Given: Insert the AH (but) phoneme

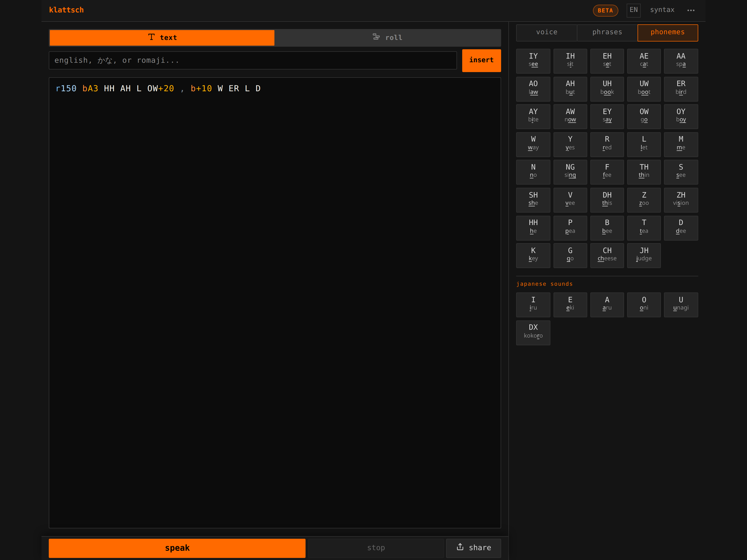Looking at the screenshot, I should (570, 89).
